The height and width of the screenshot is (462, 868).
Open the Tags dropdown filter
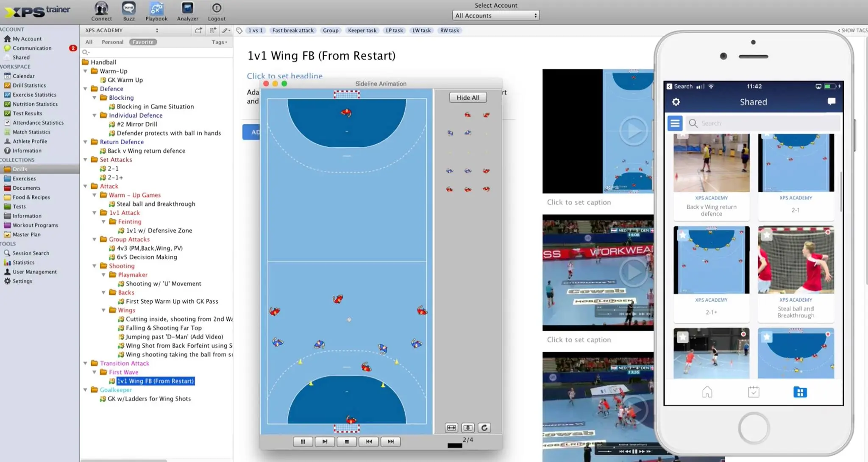(x=220, y=42)
